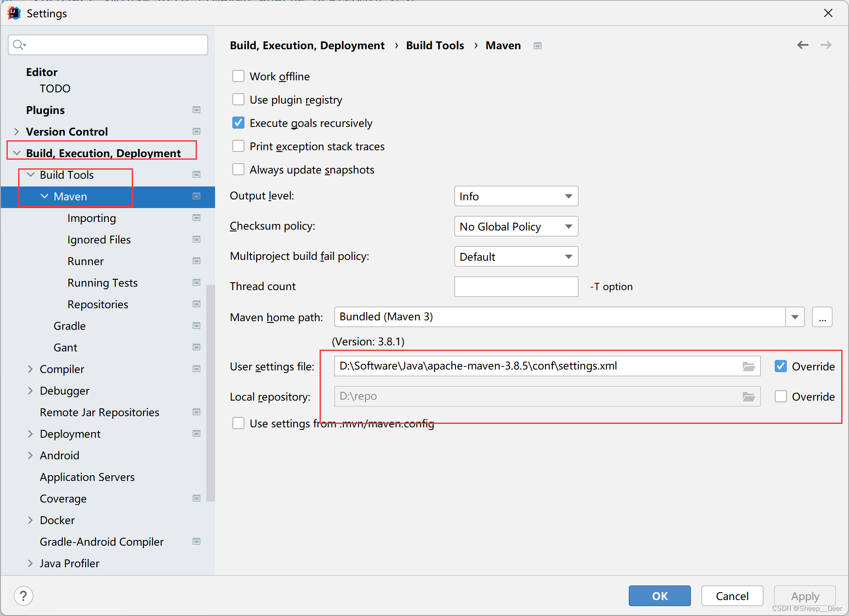
Task: Enable Work offline checkbox
Action: pos(238,76)
